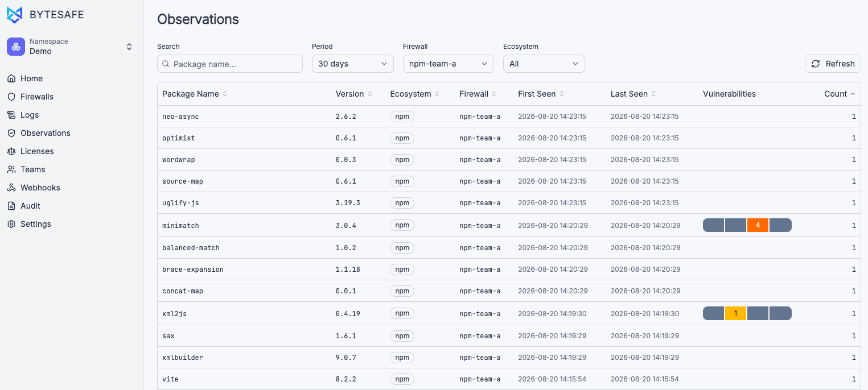The width and height of the screenshot is (868, 390).
Task: Select the brace-expansion package name
Action: (193, 269)
